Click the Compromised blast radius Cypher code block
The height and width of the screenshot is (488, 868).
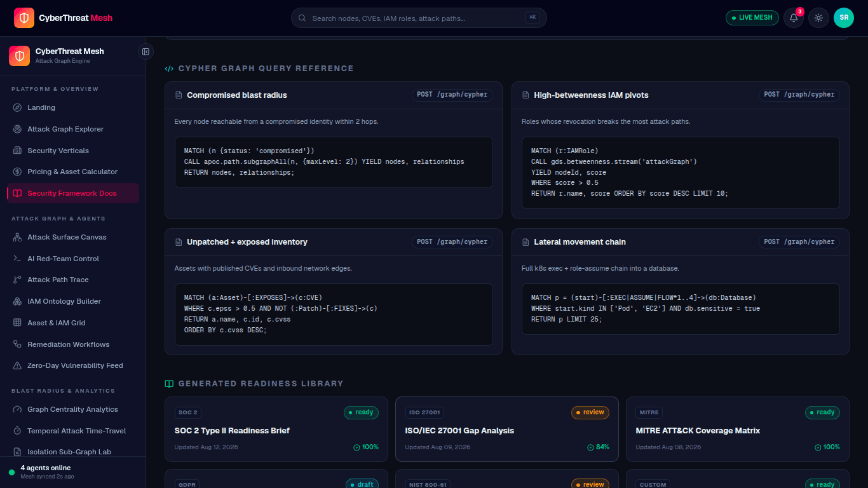tap(334, 162)
